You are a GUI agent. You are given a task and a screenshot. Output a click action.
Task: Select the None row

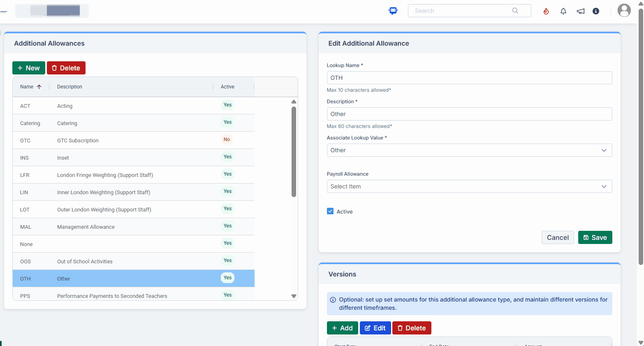134,244
